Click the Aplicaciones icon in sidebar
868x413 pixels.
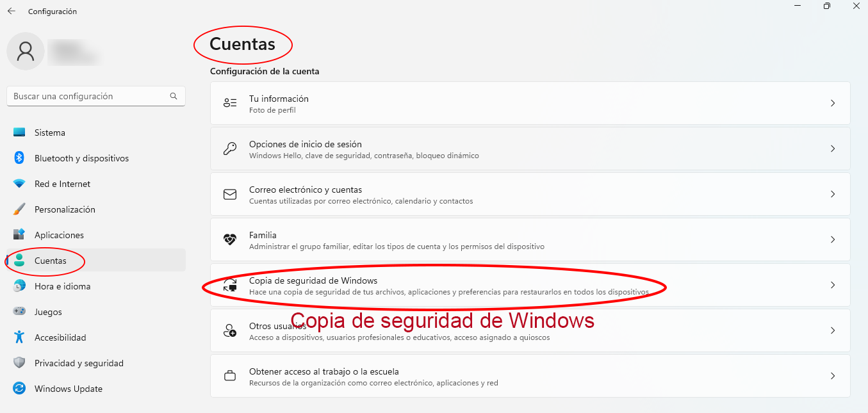[19, 235]
